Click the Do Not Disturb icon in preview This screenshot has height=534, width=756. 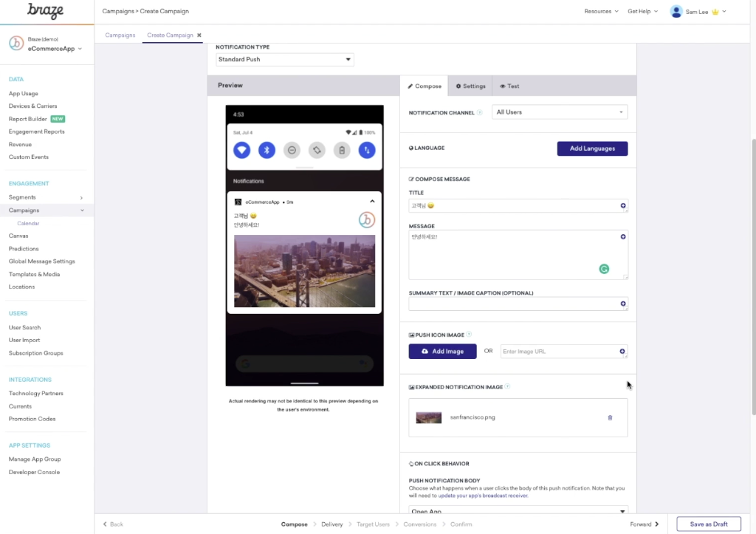292,150
